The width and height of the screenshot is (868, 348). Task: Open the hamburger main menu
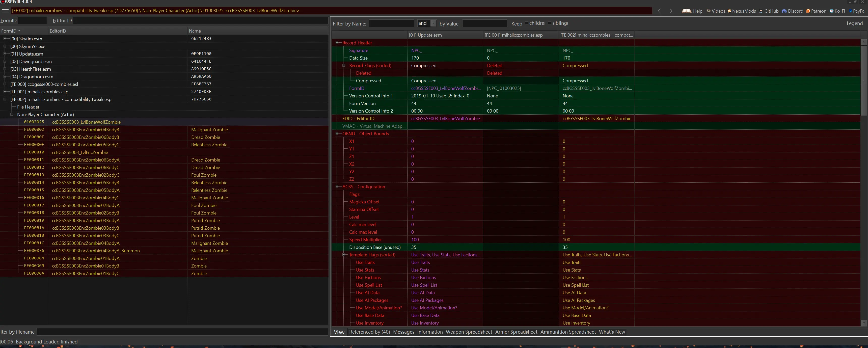[5, 11]
